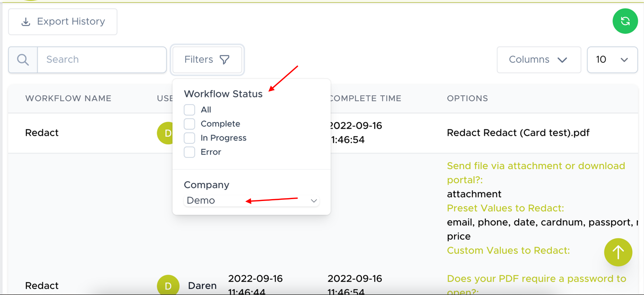Select the first Redact workflow row
The height and width of the screenshot is (295, 644).
(x=42, y=133)
